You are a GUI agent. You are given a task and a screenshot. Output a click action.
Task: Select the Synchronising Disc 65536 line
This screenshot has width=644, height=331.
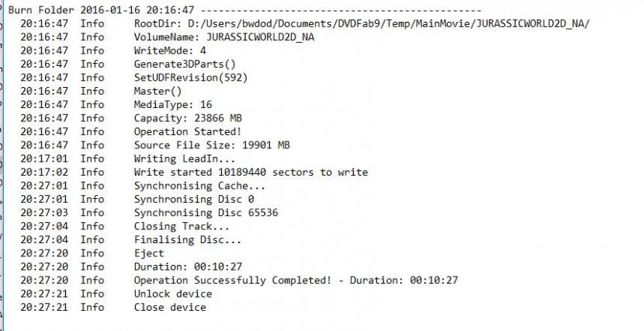coord(206,213)
